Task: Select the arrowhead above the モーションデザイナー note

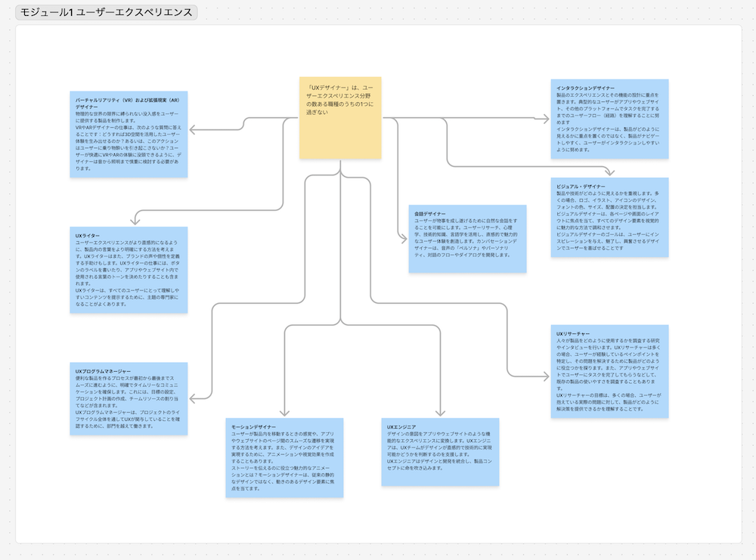Action: click(285, 413)
